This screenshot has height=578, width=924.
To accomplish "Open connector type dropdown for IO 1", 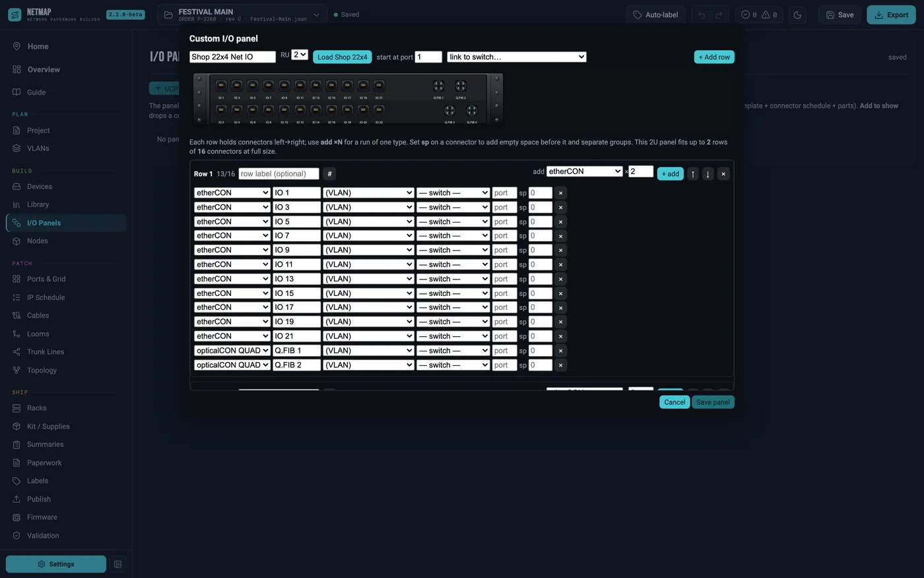I will [x=232, y=193].
